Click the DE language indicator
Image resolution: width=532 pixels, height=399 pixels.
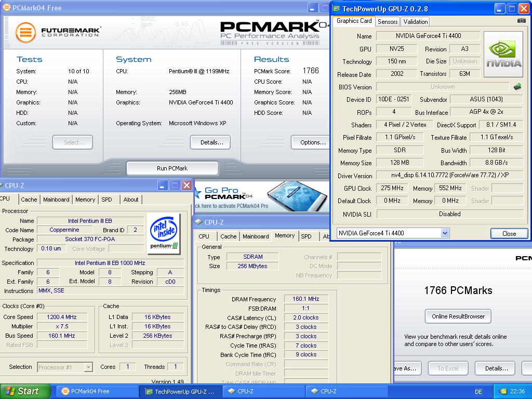pyautogui.click(x=478, y=392)
